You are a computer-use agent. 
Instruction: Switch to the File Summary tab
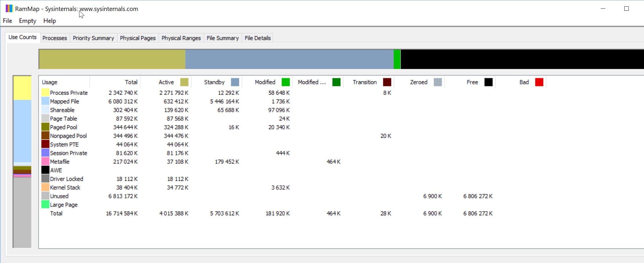(x=222, y=38)
